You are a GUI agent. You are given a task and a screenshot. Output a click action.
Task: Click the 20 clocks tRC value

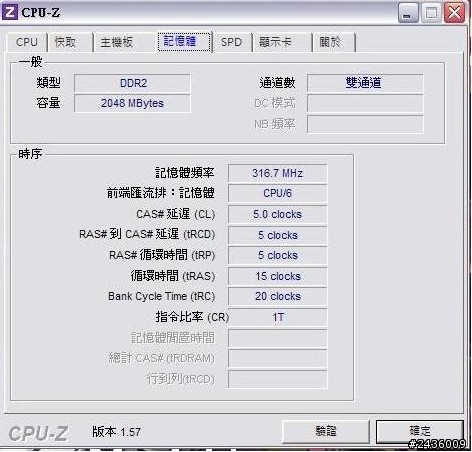[277, 296]
